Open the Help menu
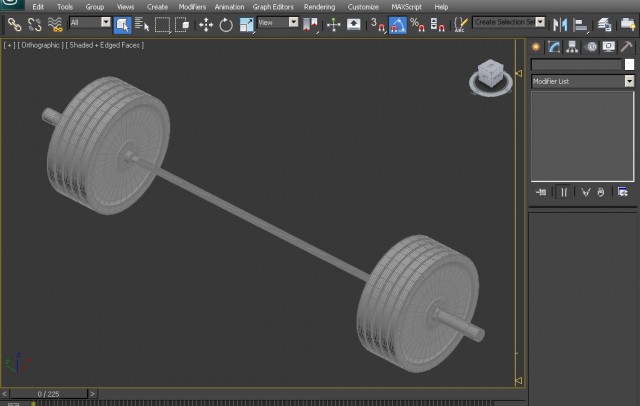Screen dimensions: 640x406 (x=441, y=7)
